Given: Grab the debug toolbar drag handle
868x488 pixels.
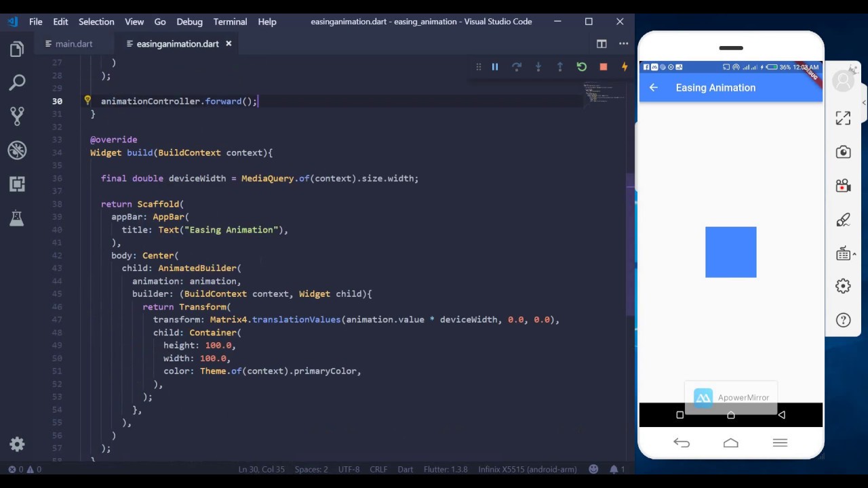Looking at the screenshot, I should (x=478, y=66).
